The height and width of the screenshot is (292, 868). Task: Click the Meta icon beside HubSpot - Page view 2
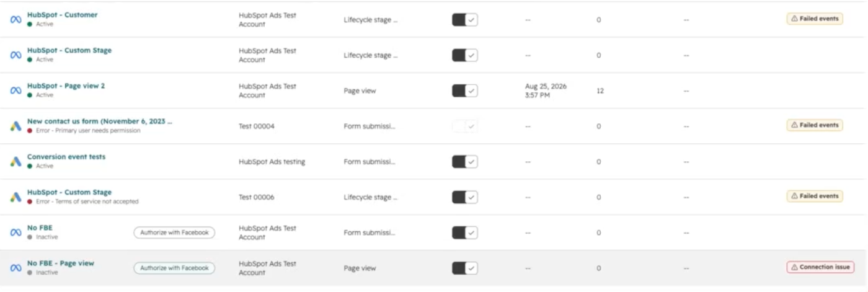pyautogui.click(x=16, y=91)
